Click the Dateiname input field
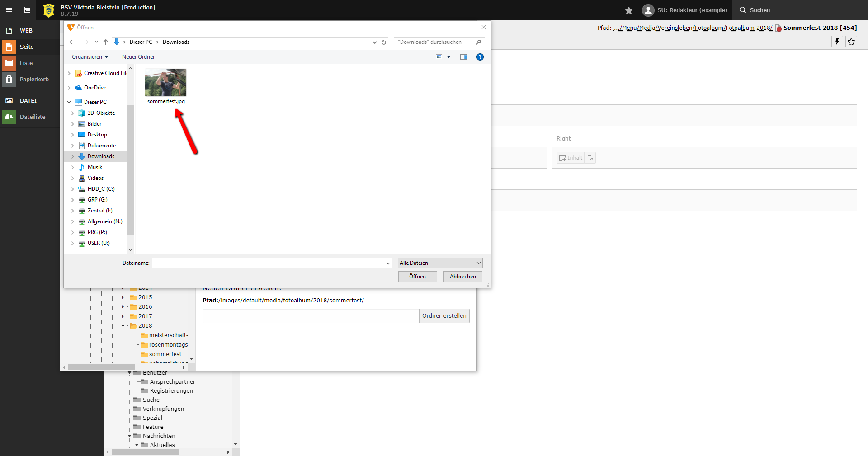This screenshot has height=456, width=868. pos(269,263)
